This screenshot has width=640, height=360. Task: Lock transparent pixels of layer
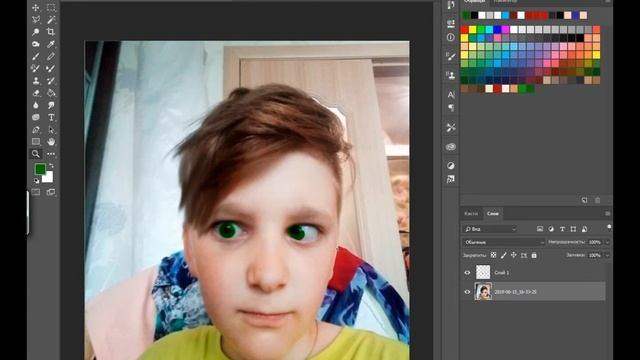coord(493,255)
